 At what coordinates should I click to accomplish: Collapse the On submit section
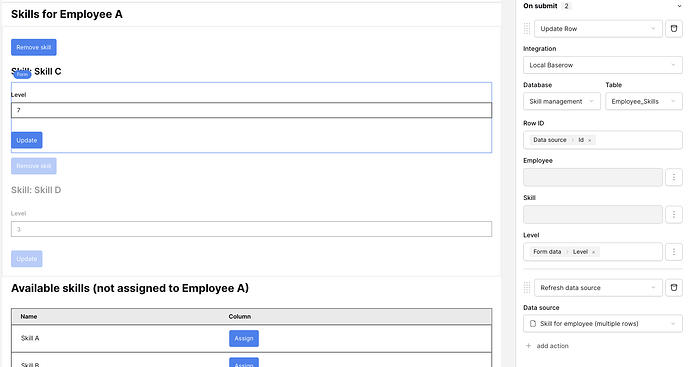[x=679, y=6]
